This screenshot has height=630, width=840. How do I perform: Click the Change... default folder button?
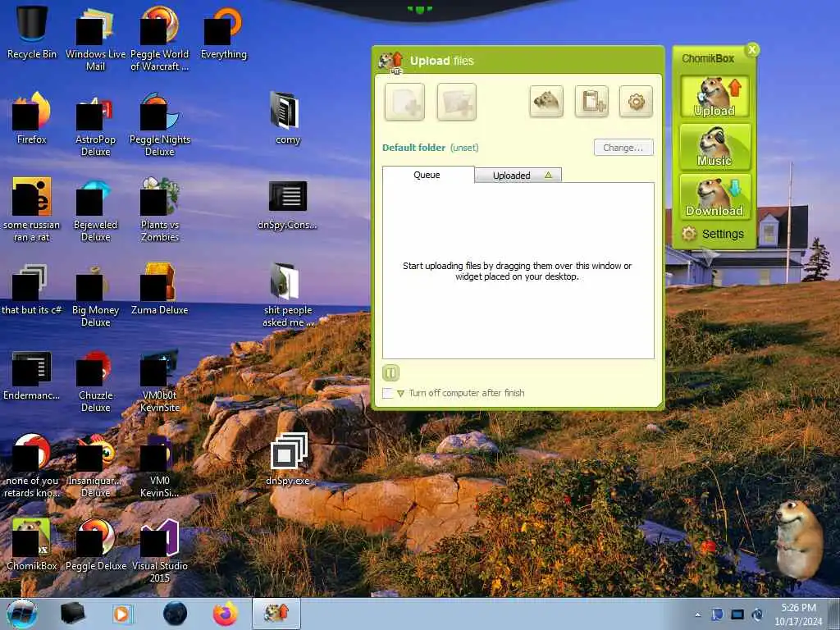click(623, 148)
